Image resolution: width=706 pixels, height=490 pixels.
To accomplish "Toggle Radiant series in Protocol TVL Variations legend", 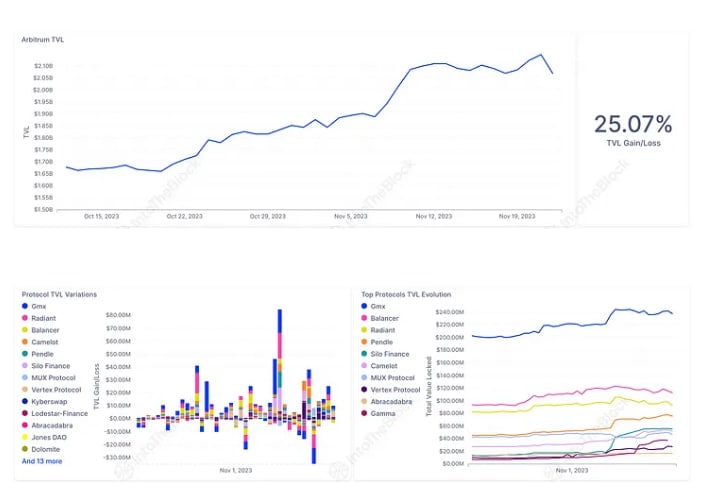I will pyautogui.click(x=26, y=317).
